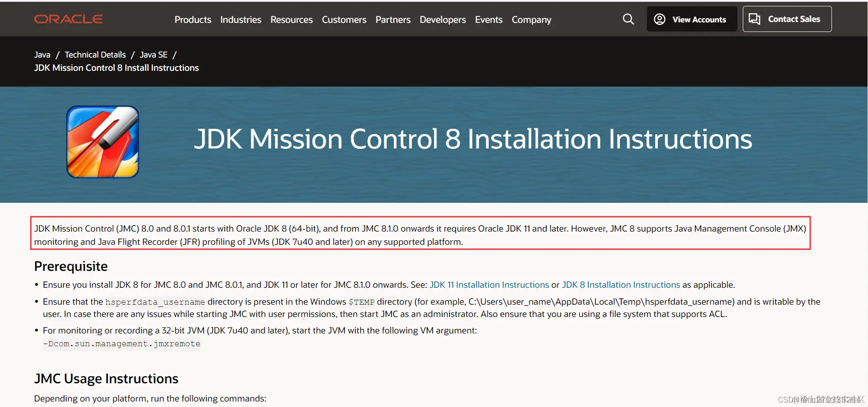The image size is (868, 407).
Task: Click the View Accounts button
Action: pyautogui.click(x=692, y=19)
